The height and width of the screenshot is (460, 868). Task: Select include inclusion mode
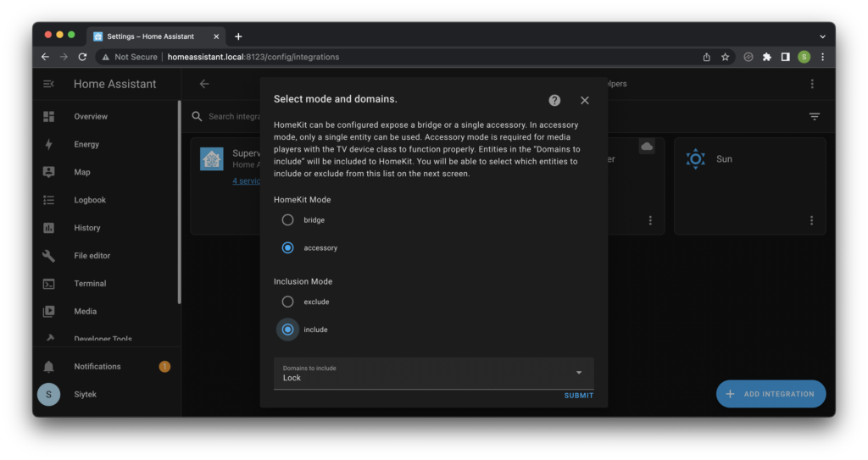(x=287, y=330)
